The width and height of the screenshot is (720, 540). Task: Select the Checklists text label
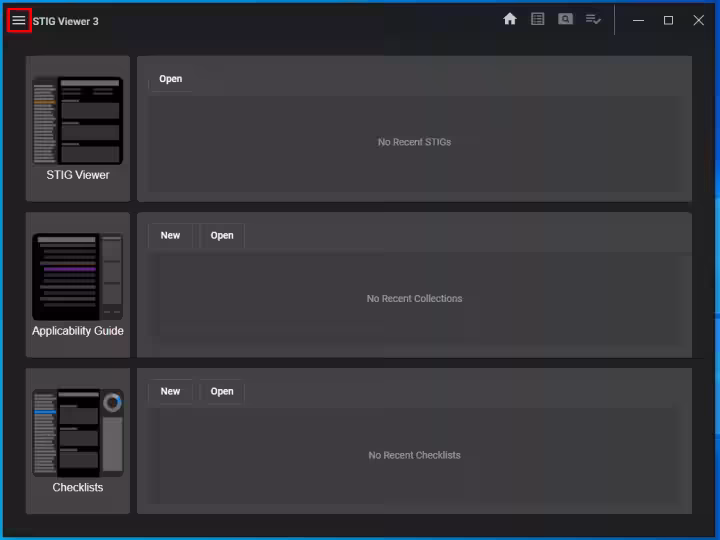(x=78, y=488)
